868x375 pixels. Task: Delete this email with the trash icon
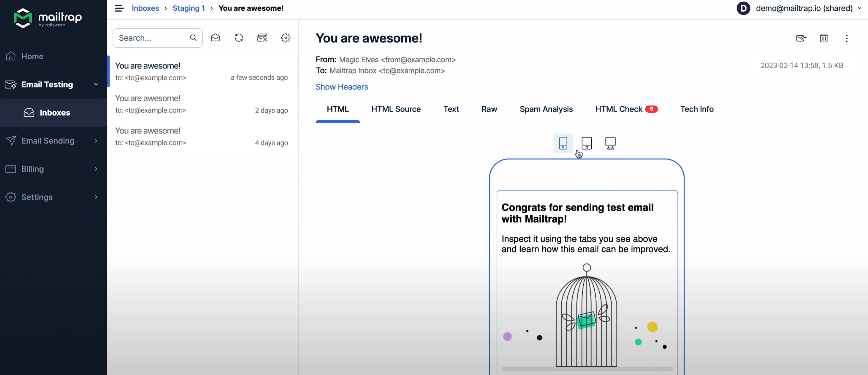(x=823, y=38)
